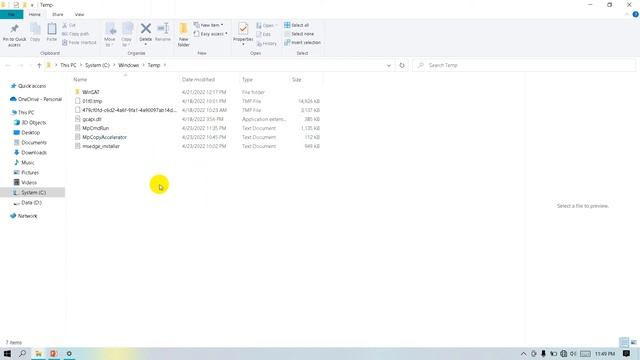Screen dimensions: 640x360
Task: Click Select all in ribbon
Action: (297, 25)
